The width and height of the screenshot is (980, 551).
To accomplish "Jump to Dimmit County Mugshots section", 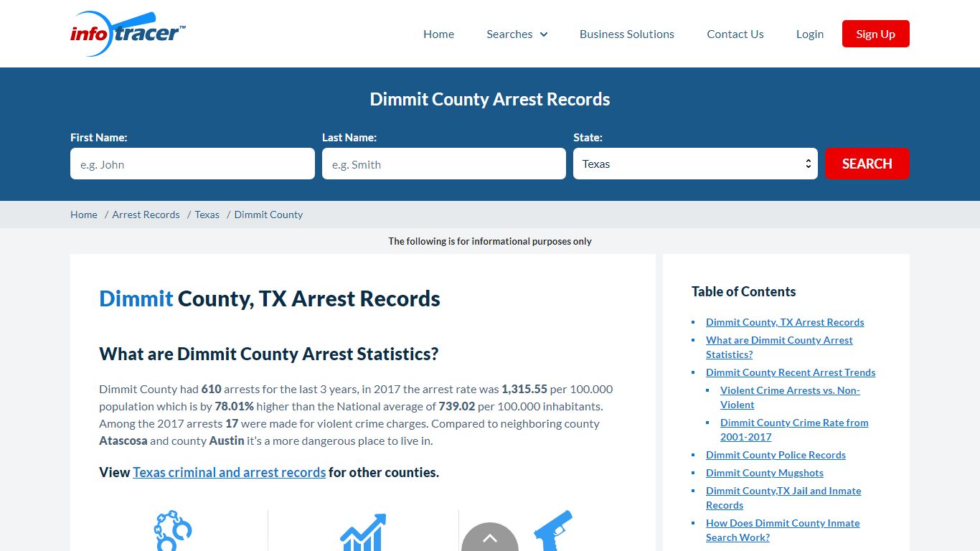I will pos(765,473).
